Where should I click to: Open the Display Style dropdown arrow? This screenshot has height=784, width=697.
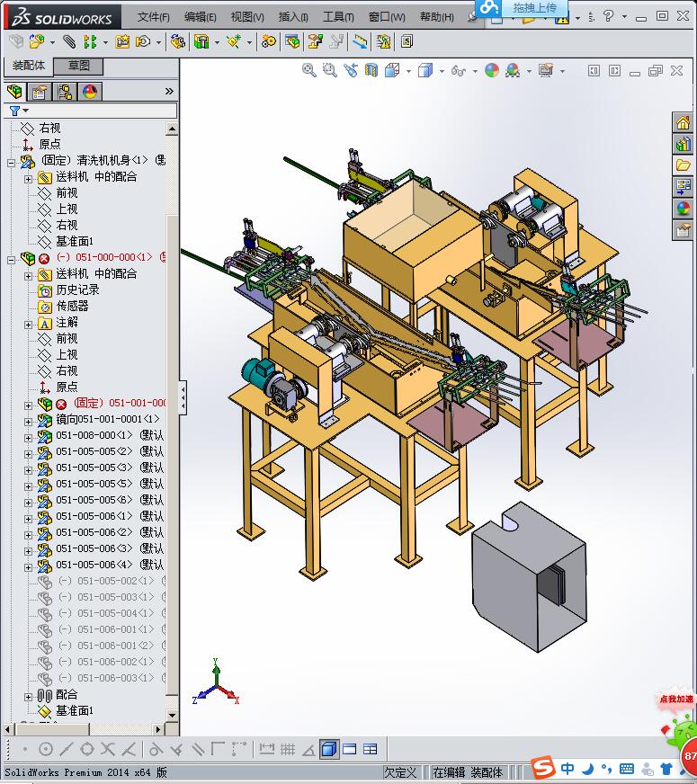pos(442,72)
